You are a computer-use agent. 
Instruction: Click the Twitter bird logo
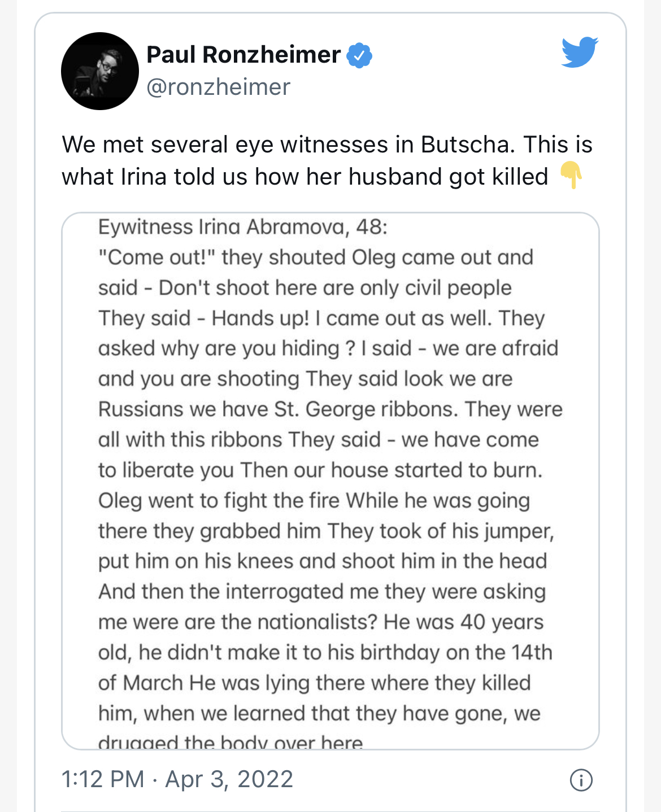point(580,53)
